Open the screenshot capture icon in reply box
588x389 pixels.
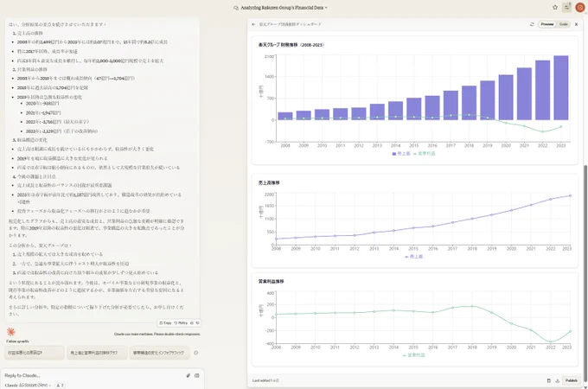coord(197,375)
